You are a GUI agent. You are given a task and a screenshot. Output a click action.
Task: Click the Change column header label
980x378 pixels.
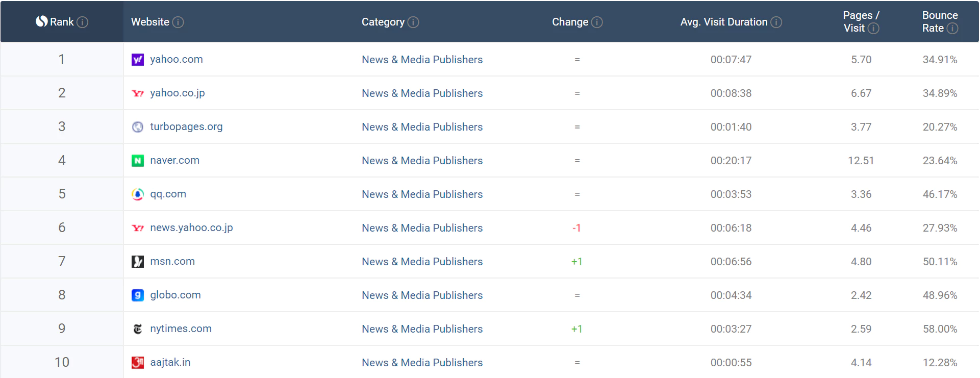click(x=570, y=22)
